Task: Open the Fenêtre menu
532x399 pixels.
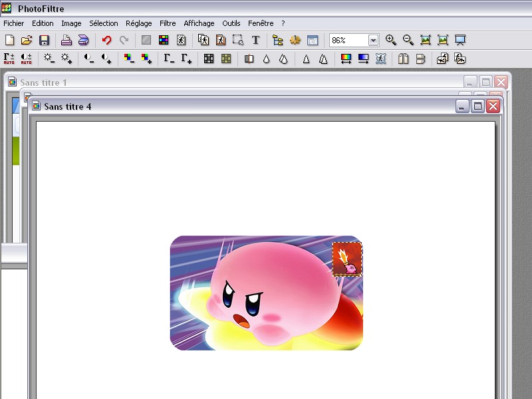Action: pyautogui.click(x=261, y=23)
